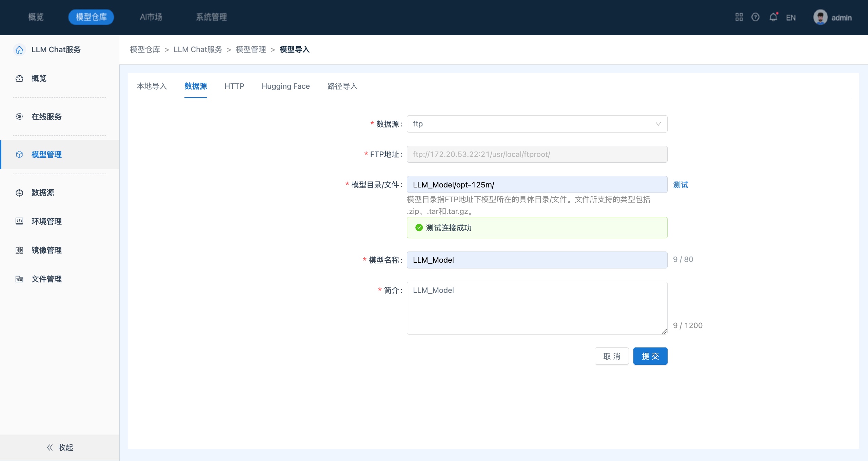Open the help question-mark icon
Viewport: 868px width, 461px height.
755,17
